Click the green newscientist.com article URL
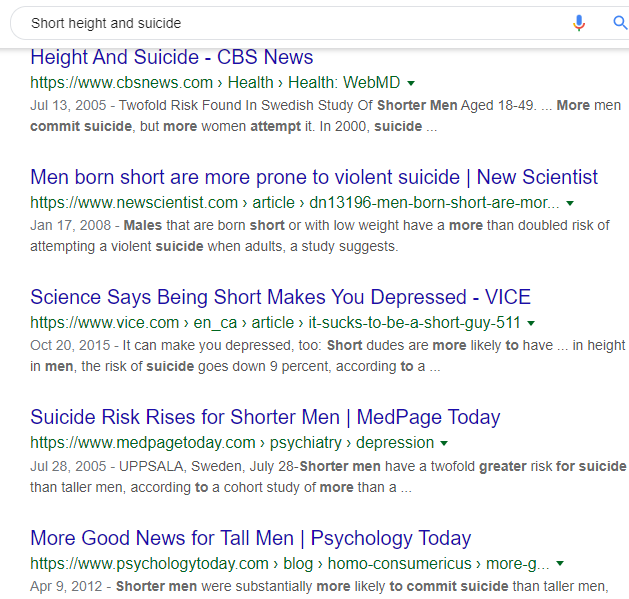 point(295,203)
